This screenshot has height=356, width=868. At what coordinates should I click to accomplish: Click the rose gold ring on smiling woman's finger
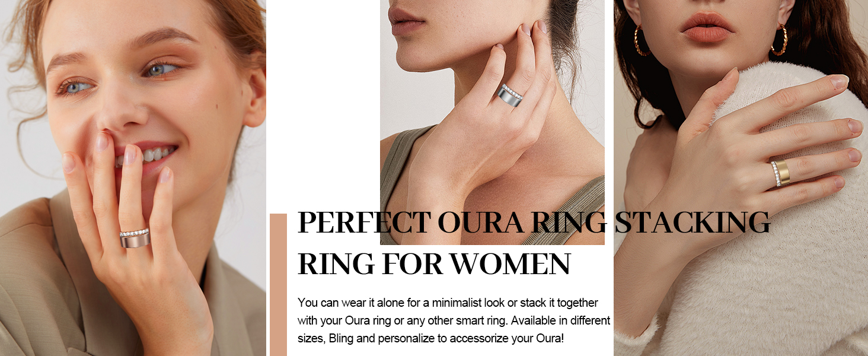[135, 238]
